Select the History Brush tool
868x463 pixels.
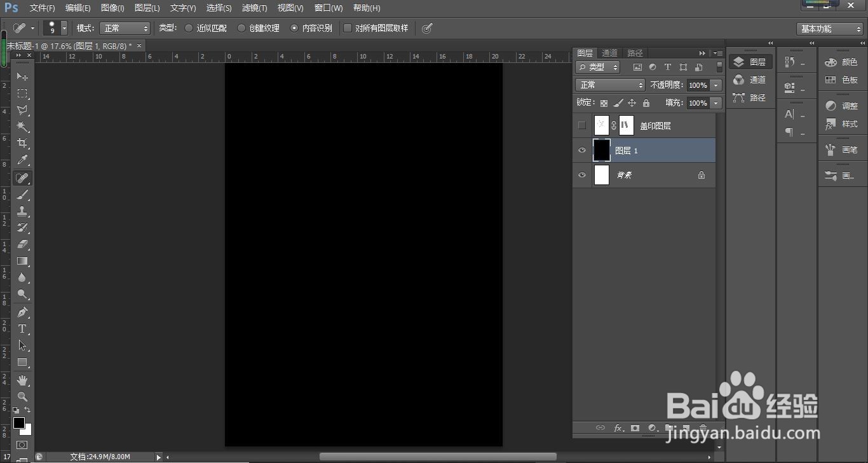pyautogui.click(x=22, y=227)
